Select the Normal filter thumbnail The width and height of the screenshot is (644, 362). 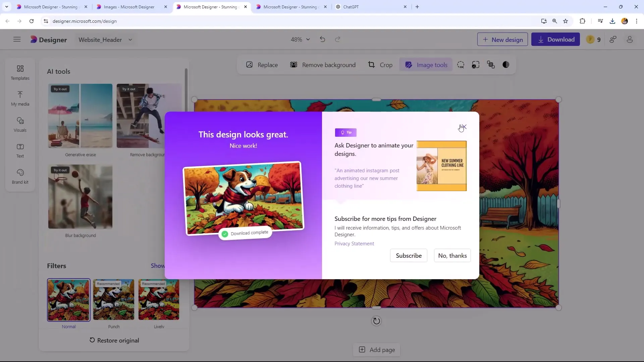coord(68,300)
